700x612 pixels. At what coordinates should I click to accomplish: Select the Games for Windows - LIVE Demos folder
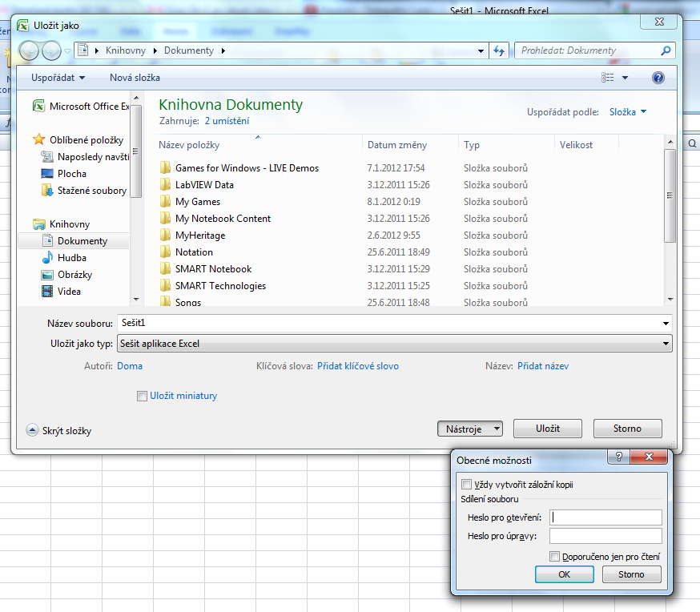pyautogui.click(x=247, y=168)
